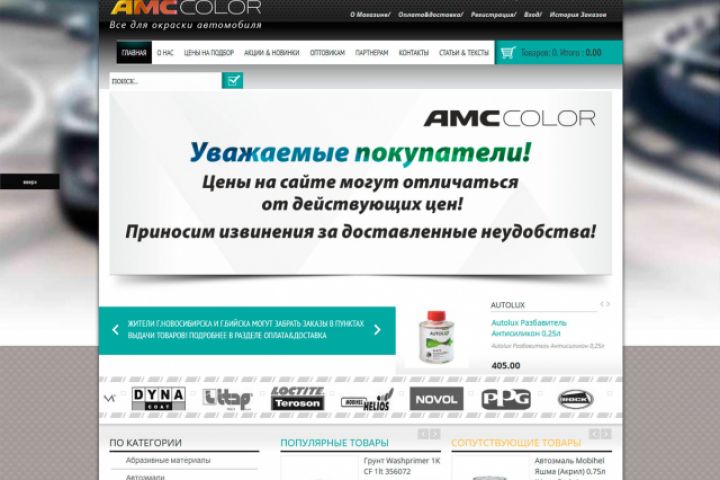Open Грунт Washprimer 1K product
This screenshot has width=720, height=480.
(x=402, y=466)
